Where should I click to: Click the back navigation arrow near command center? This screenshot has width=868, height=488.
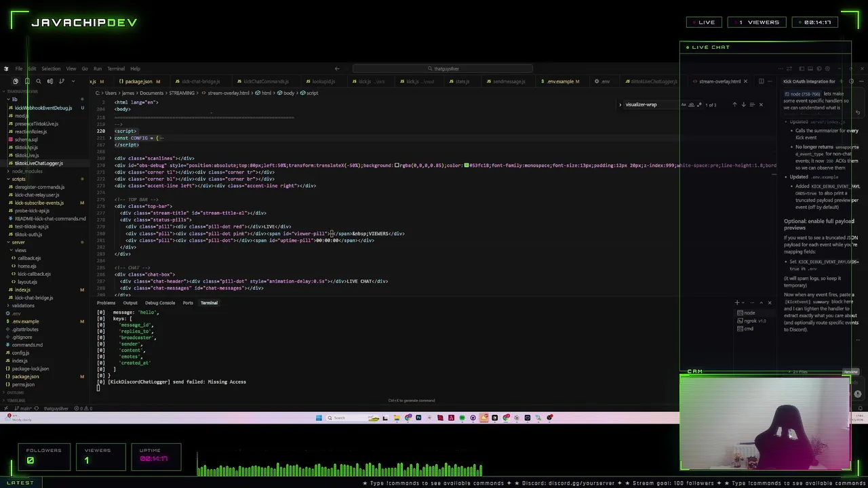337,68
